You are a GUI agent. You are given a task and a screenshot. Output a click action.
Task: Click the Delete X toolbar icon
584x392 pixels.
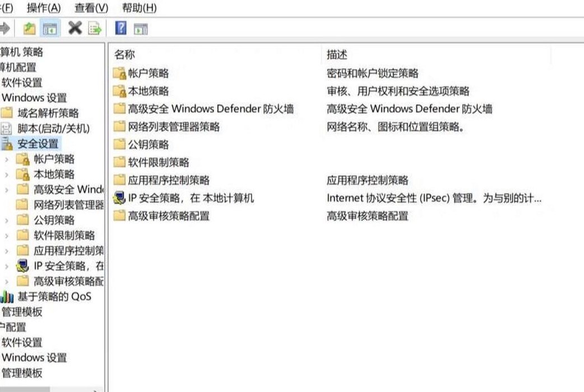tap(75, 28)
